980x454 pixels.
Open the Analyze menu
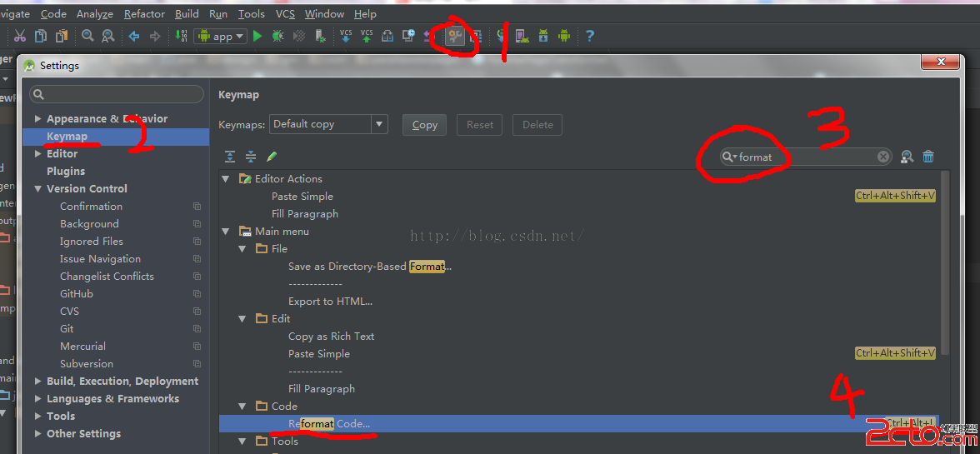pos(95,13)
